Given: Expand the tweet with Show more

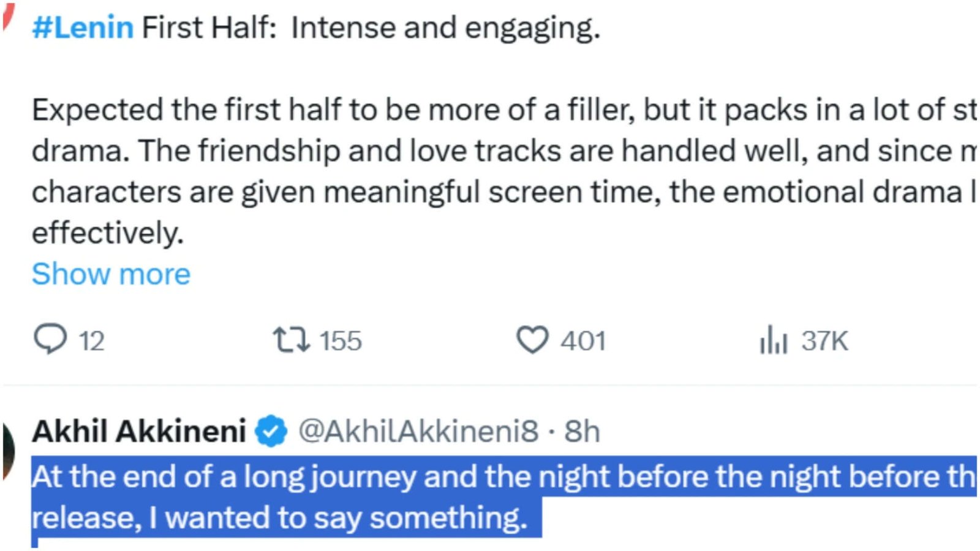Looking at the screenshot, I should pyautogui.click(x=111, y=274).
